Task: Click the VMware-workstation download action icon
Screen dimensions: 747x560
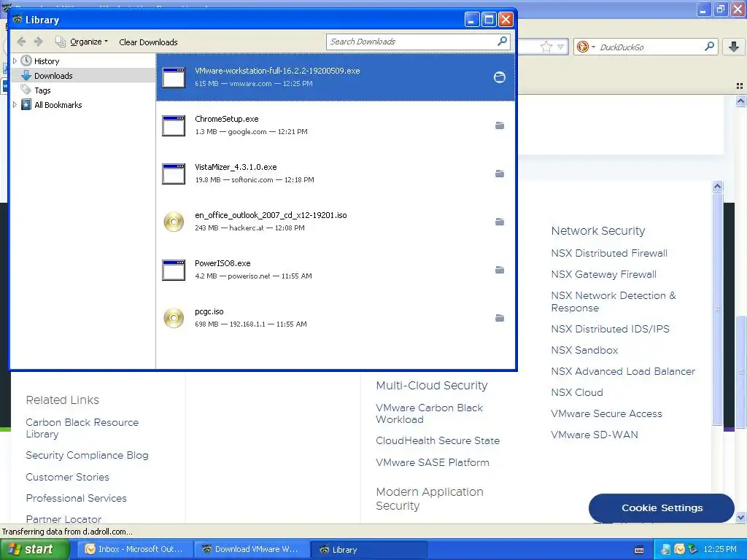Action: pos(499,77)
